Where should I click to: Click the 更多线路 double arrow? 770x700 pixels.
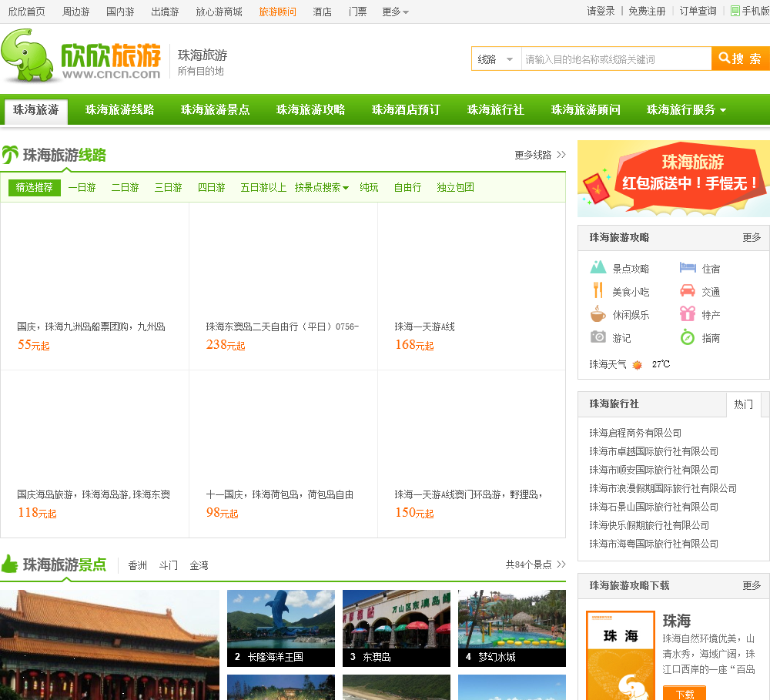pos(561,155)
